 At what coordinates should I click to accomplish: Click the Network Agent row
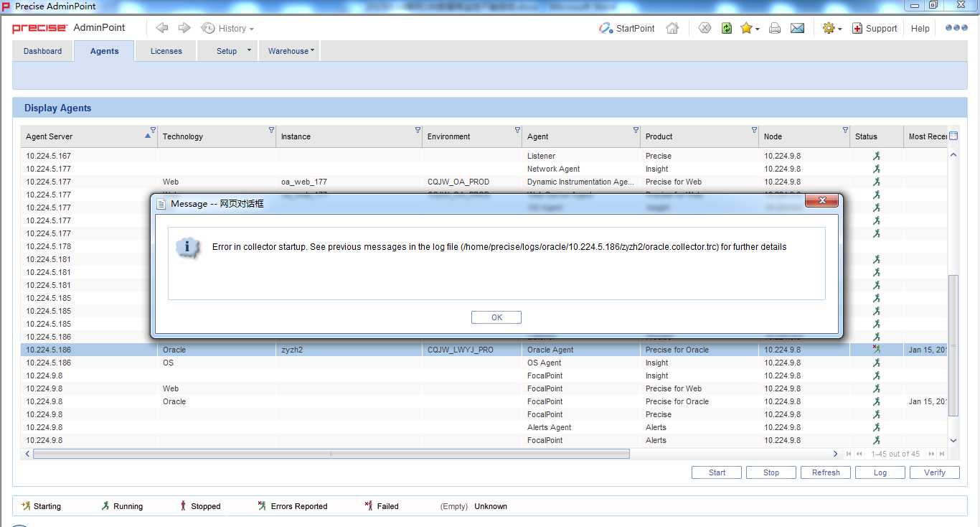click(x=484, y=169)
